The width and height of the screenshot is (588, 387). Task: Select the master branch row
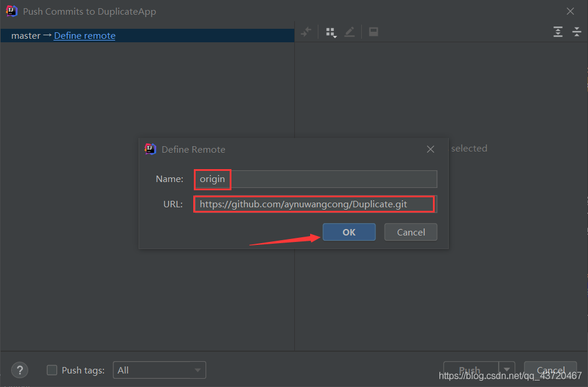point(147,36)
